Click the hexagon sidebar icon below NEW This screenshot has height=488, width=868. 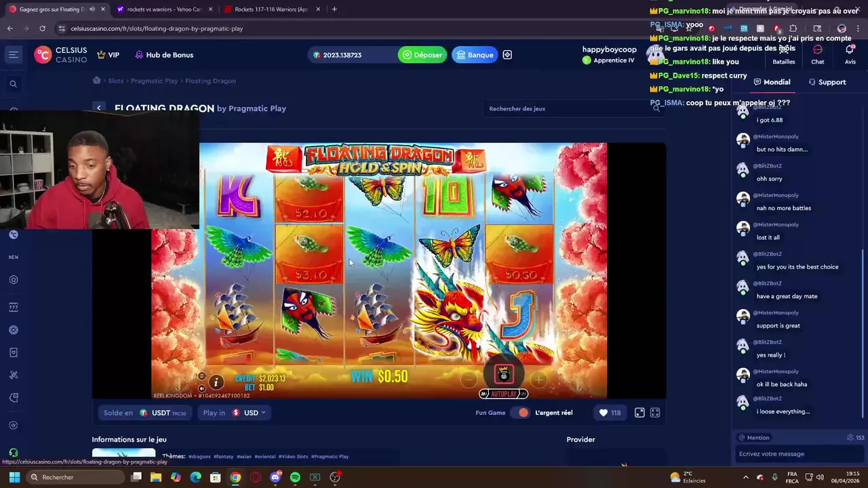pyautogui.click(x=13, y=280)
